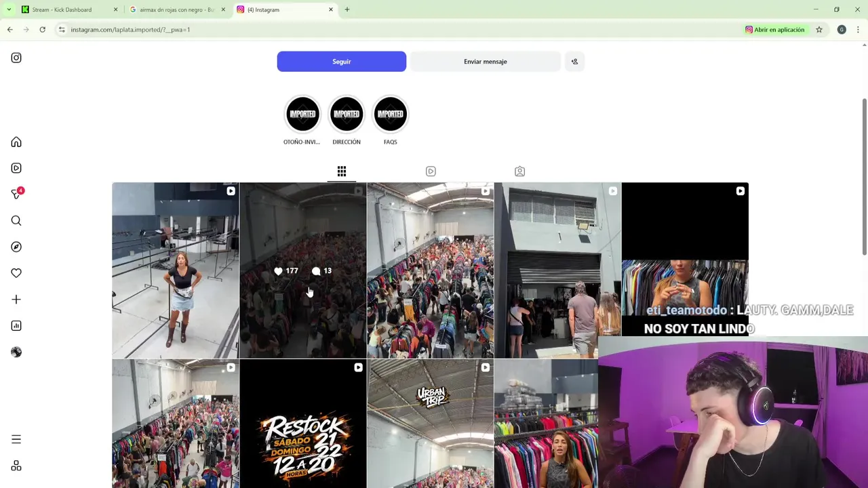Open a new browser tab

point(347,9)
